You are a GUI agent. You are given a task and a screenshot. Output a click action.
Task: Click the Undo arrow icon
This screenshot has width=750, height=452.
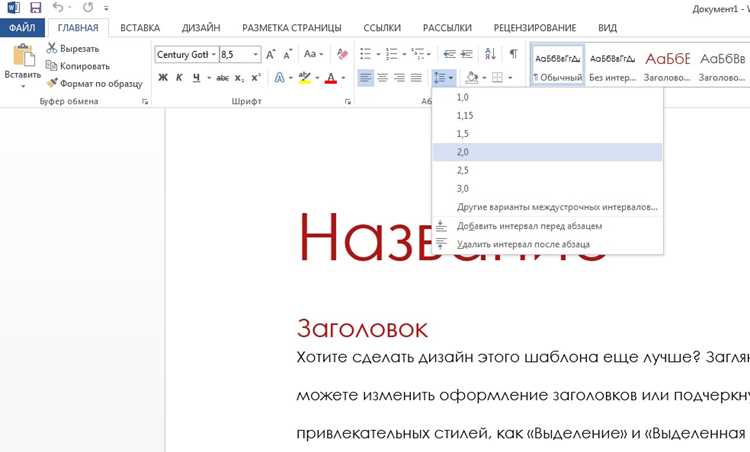tap(58, 7)
